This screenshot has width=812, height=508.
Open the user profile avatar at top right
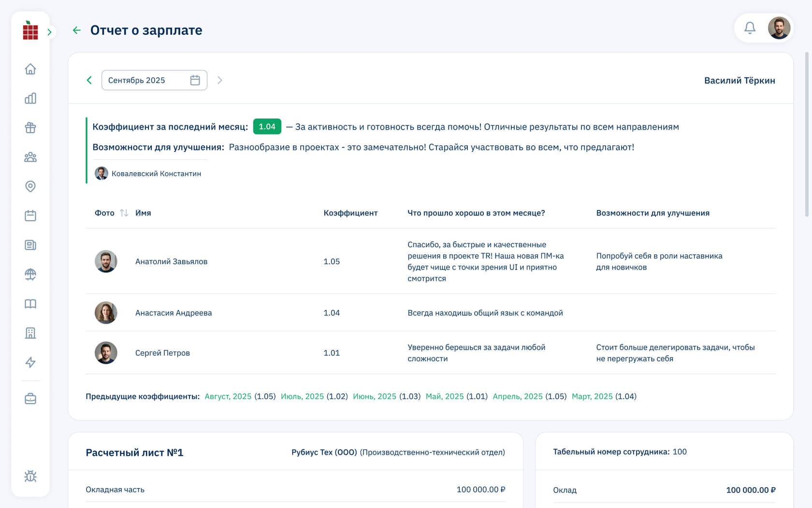779,28
